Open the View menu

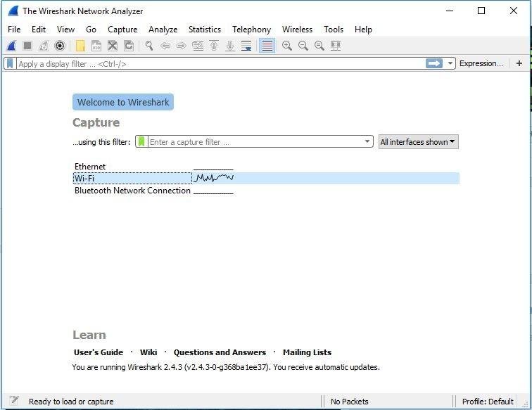65,30
